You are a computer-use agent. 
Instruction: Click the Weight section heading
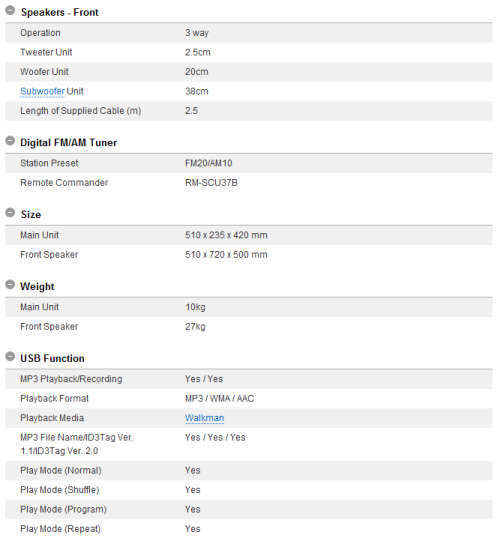click(37, 286)
